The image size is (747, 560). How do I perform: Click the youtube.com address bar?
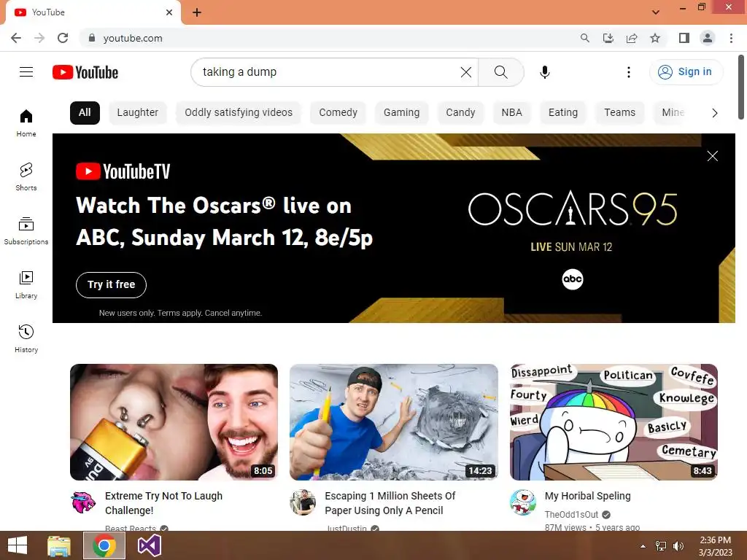pos(329,38)
